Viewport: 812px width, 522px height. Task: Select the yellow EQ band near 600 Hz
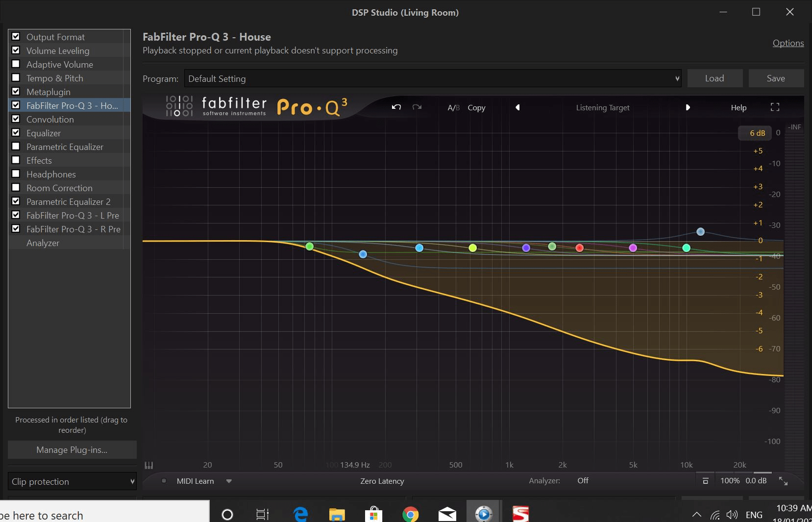point(472,248)
